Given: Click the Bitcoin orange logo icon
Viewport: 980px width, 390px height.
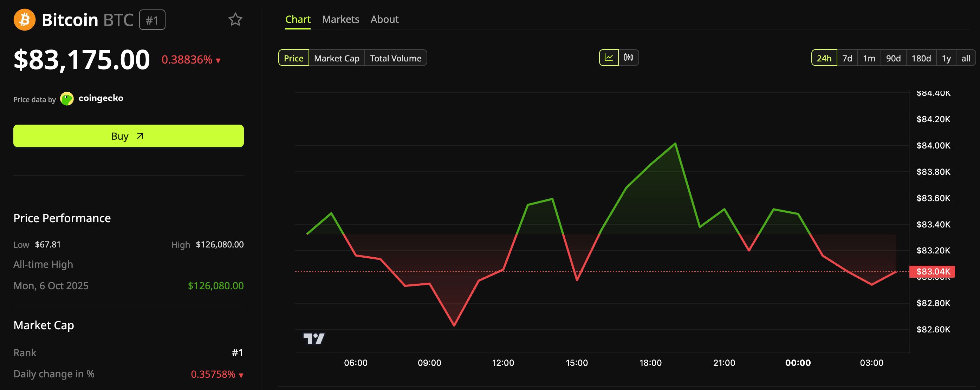Looking at the screenshot, I should tap(24, 19).
